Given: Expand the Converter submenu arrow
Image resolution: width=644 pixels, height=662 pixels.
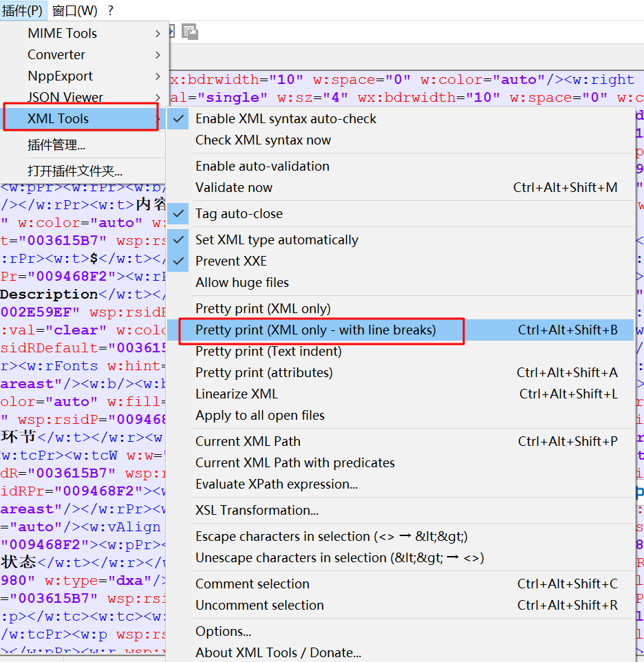Looking at the screenshot, I should [x=158, y=55].
